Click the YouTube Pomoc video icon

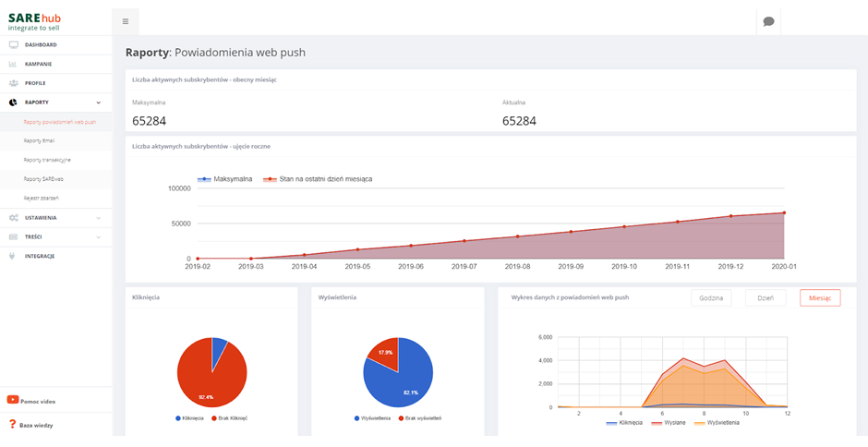[13, 400]
